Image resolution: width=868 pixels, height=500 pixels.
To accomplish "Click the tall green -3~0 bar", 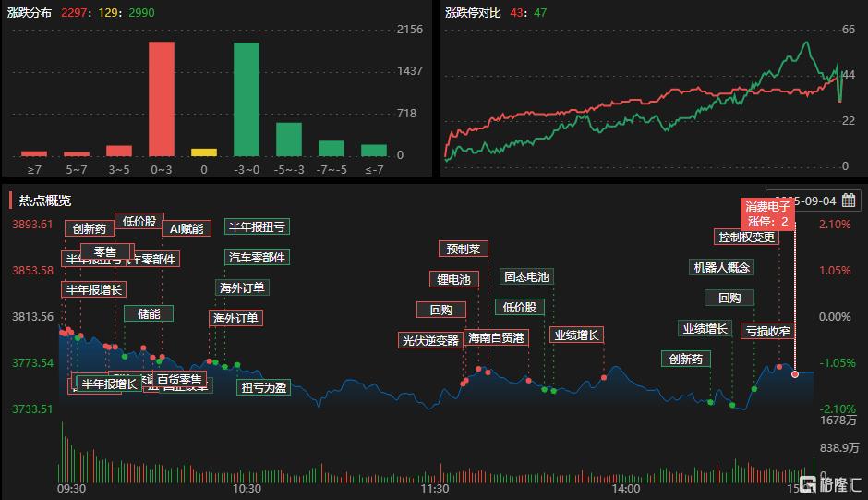I will [247, 99].
